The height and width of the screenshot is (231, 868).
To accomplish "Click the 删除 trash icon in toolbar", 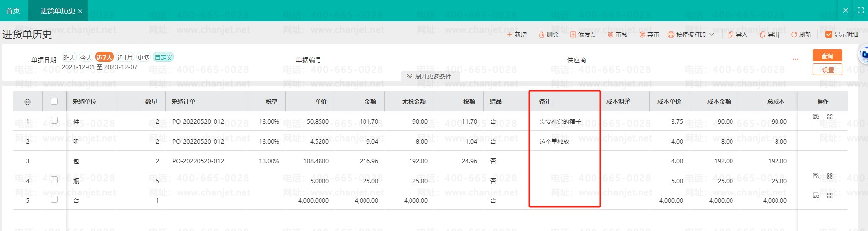I will [x=541, y=35].
